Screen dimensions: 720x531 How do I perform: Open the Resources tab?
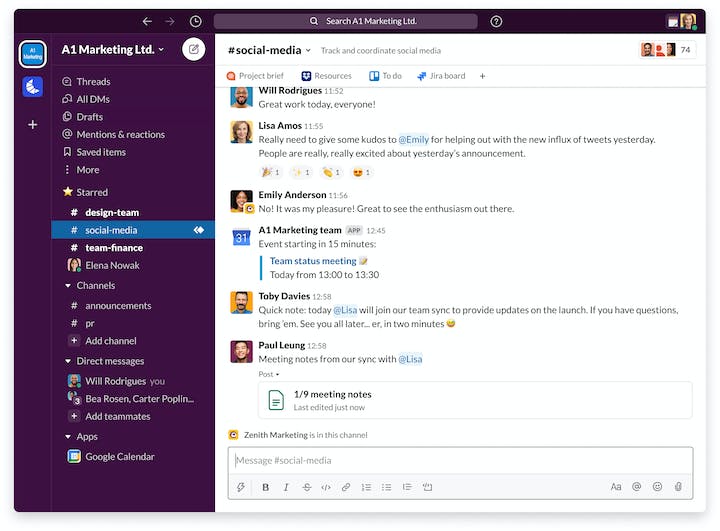326,76
